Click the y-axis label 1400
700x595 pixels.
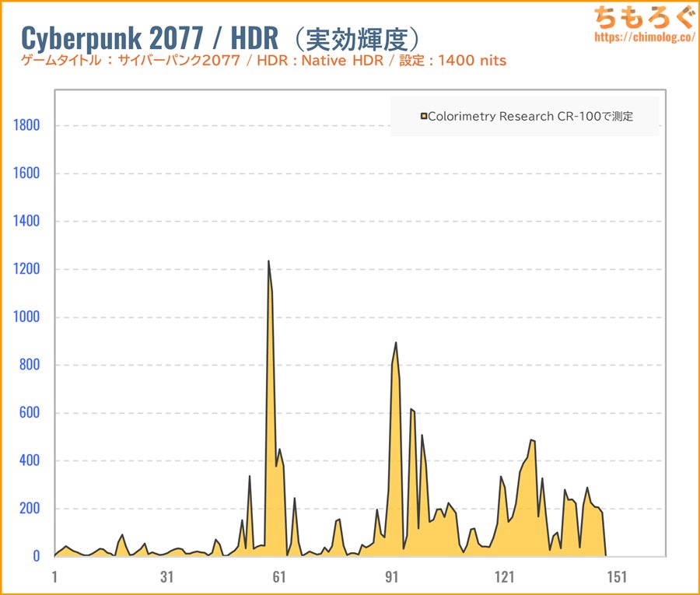click(x=26, y=221)
